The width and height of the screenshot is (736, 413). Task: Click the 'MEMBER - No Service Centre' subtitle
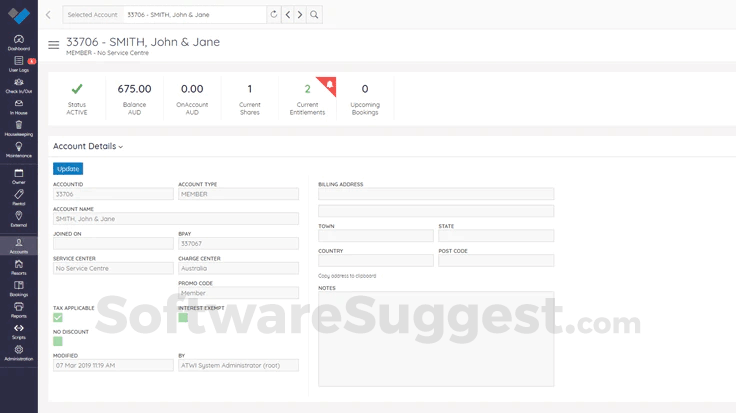click(x=107, y=53)
